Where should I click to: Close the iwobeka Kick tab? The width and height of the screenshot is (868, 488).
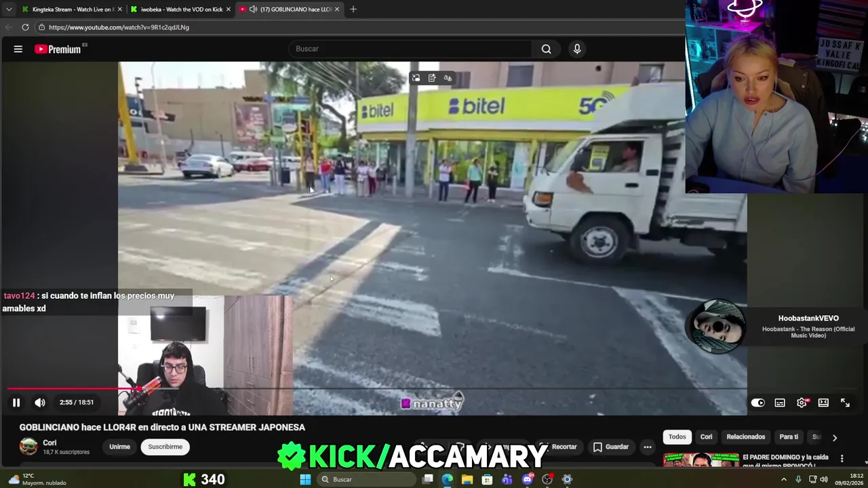tap(229, 9)
